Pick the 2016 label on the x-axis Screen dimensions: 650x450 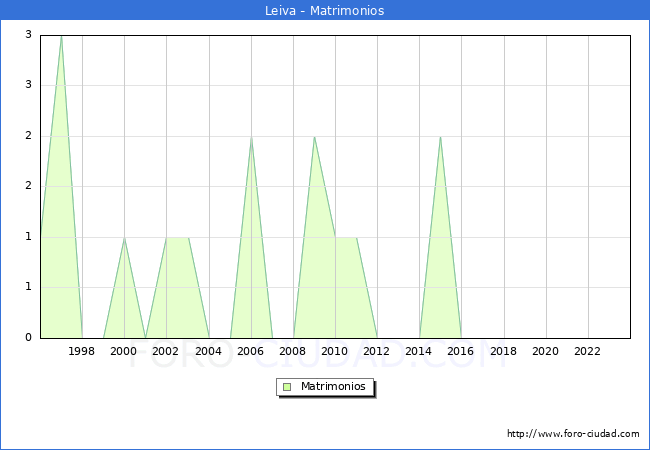click(x=462, y=351)
